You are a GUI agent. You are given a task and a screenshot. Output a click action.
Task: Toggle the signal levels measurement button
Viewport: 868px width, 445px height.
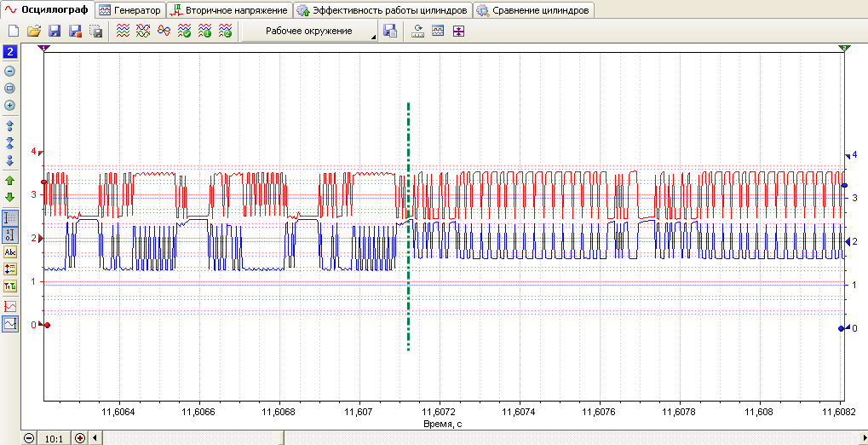coord(10,269)
